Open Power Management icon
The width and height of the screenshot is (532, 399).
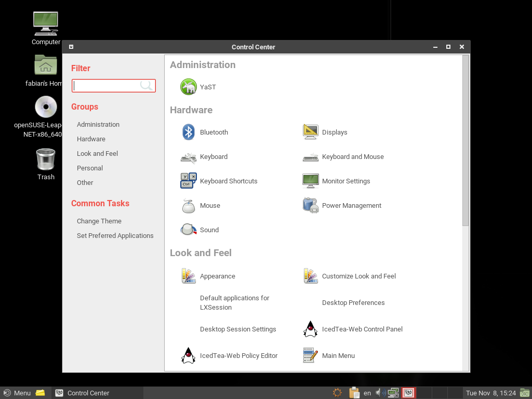coord(311,205)
